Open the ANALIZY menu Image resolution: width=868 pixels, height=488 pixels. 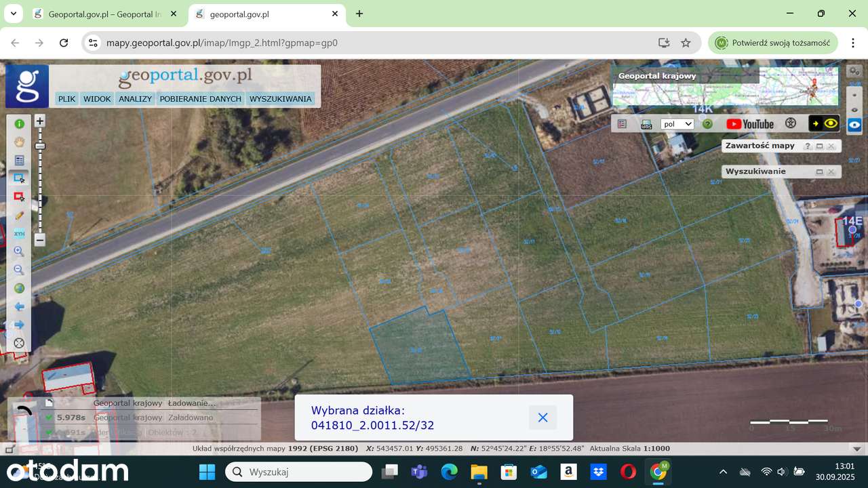[x=135, y=99]
